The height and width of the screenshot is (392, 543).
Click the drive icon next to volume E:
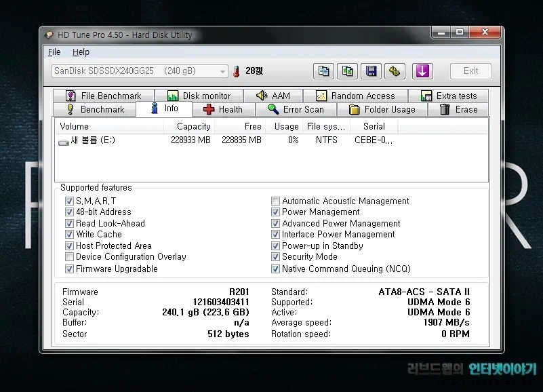click(x=64, y=140)
